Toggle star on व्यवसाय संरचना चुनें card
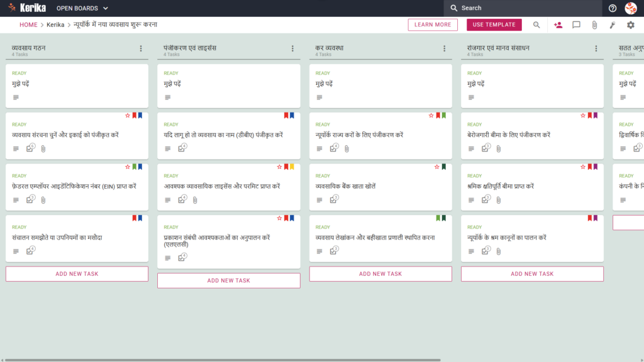 click(x=128, y=116)
